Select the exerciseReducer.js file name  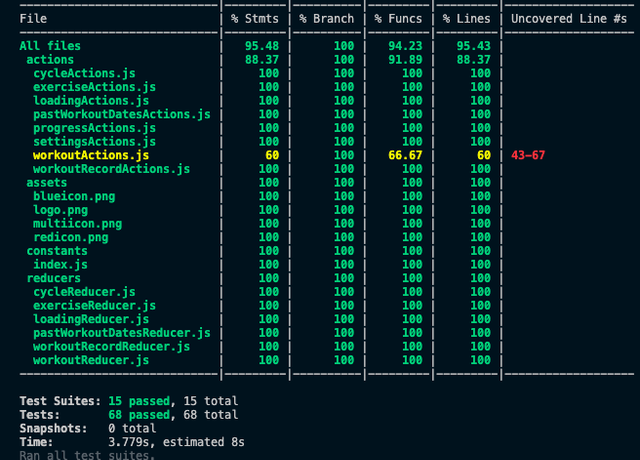coord(94,306)
